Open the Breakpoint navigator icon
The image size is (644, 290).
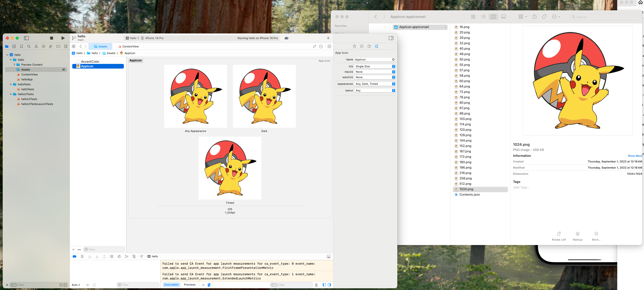coord(58,46)
